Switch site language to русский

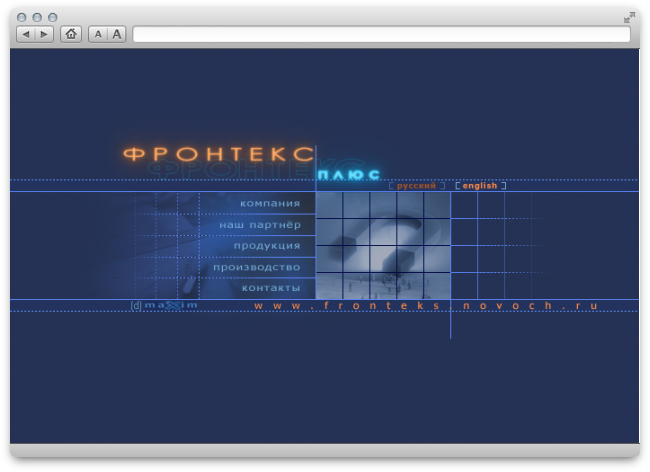pyautogui.click(x=416, y=186)
